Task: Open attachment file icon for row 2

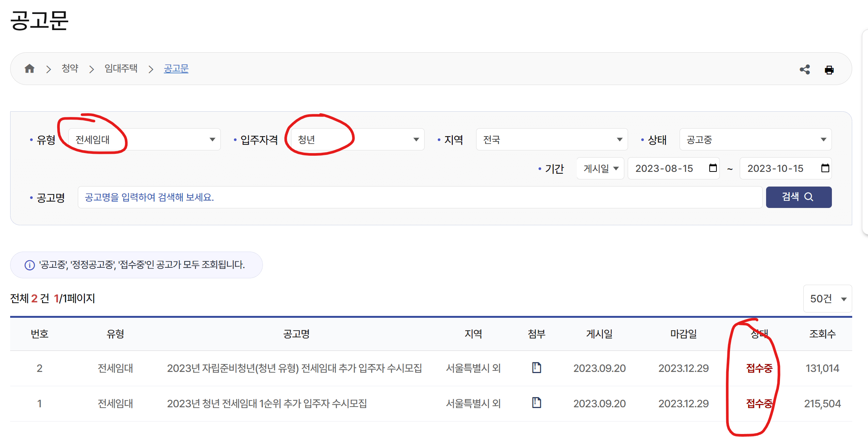Action: [536, 367]
